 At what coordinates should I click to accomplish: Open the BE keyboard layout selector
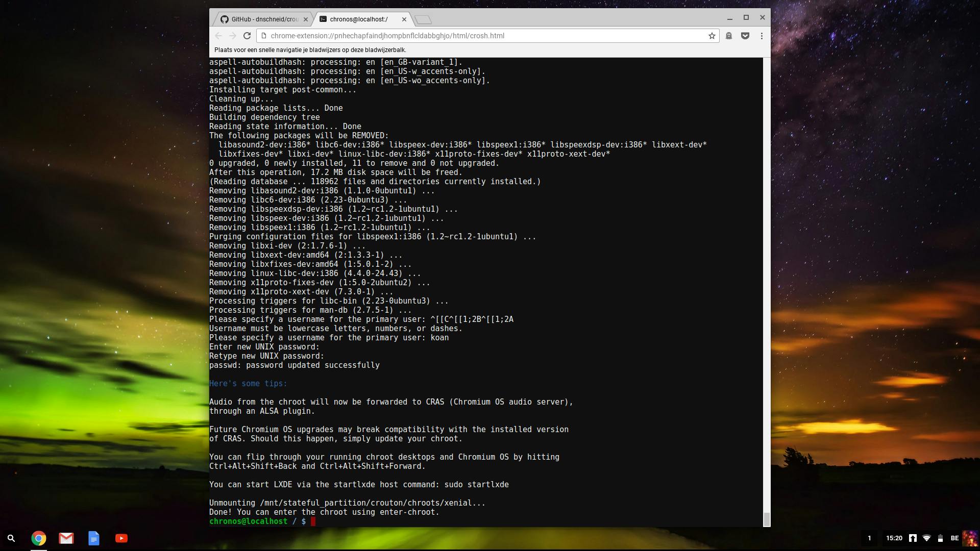click(954, 538)
